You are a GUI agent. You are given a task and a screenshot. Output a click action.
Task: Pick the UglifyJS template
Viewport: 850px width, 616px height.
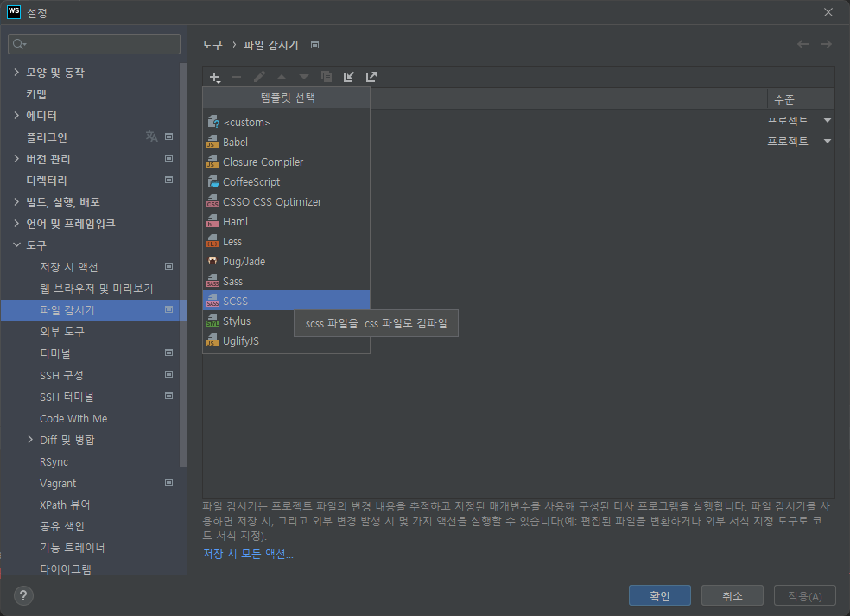(286, 341)
